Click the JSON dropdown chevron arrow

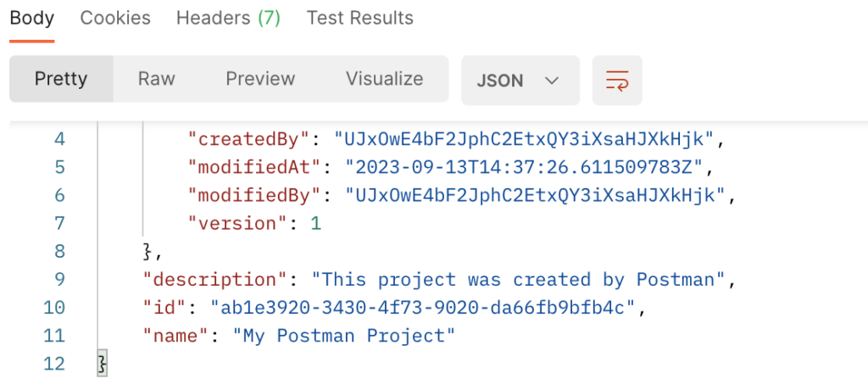(x=552, y=81)
